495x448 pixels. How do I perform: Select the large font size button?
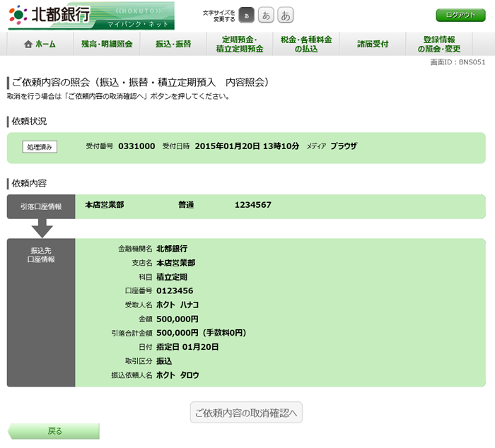(x=285, y=16)
